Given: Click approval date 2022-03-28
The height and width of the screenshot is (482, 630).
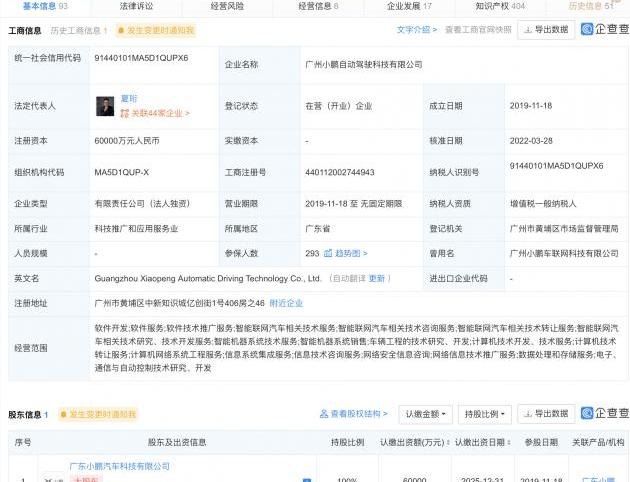Looking at the screenshot, I should click(x=531, y=141).
